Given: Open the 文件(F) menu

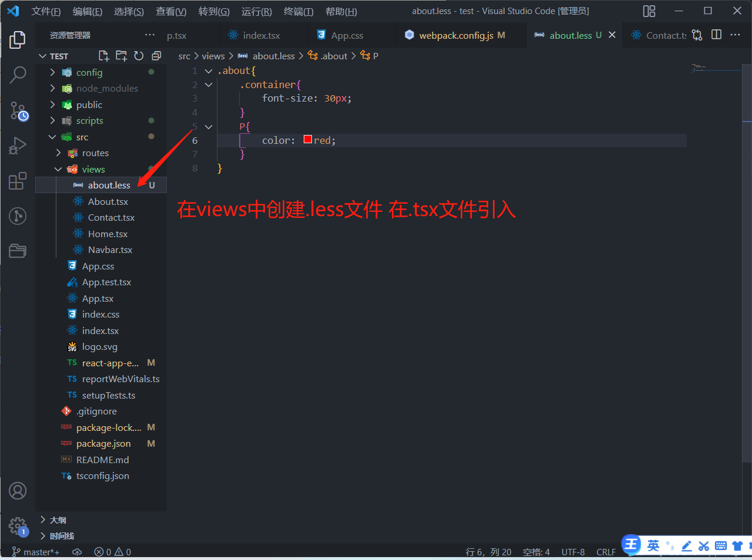Looking at the screenshot, I should 46,11.
